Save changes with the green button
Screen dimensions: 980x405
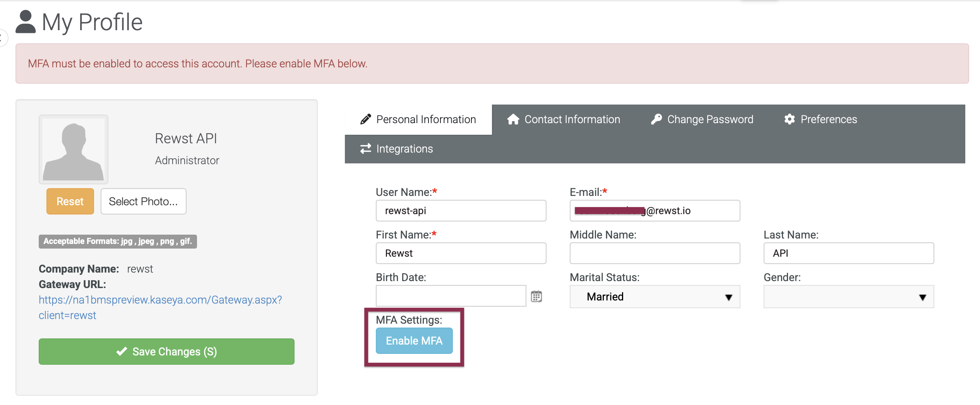coord(166,352)
